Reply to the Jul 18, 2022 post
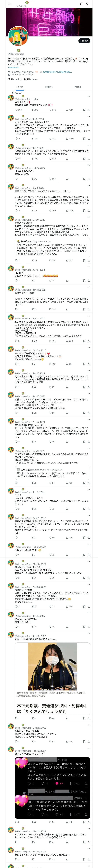98x868 pixels. (x=16, y=280)
